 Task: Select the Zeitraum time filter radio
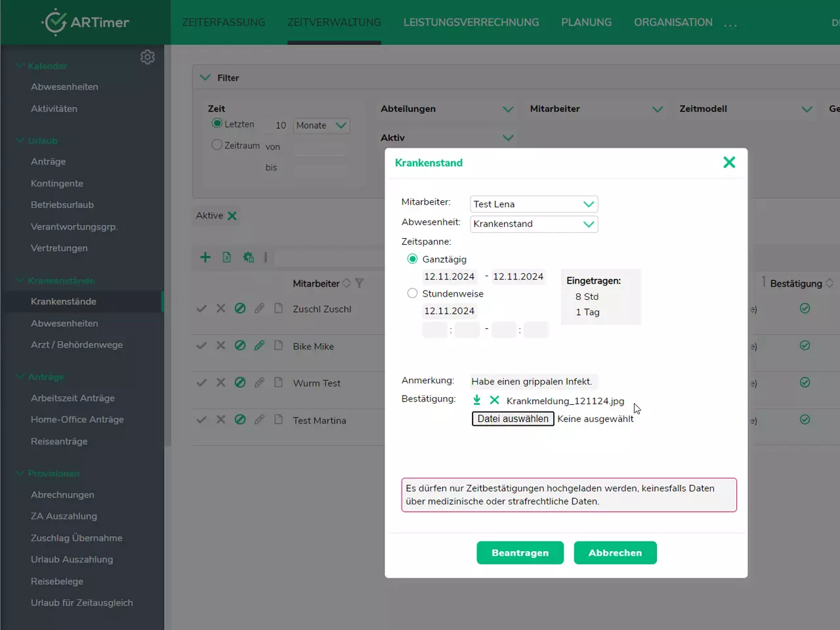[217, 144]
